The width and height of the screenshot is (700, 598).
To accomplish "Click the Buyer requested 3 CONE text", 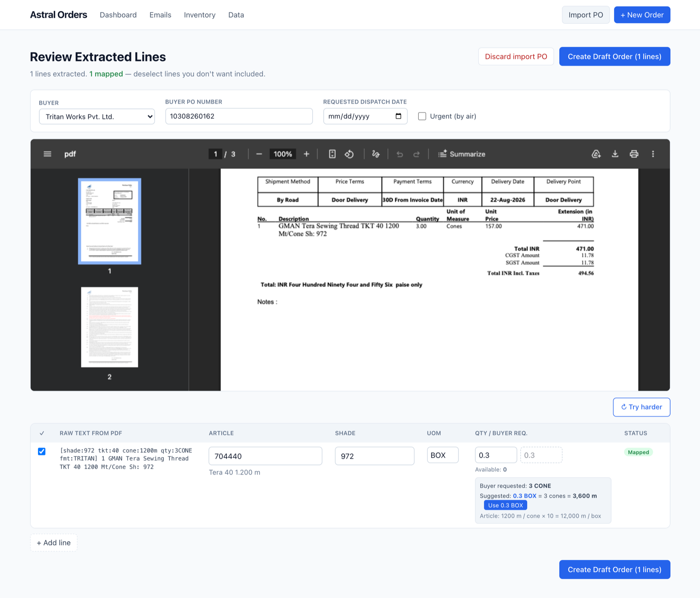I will pyautogui.click(x=515, y=486).
